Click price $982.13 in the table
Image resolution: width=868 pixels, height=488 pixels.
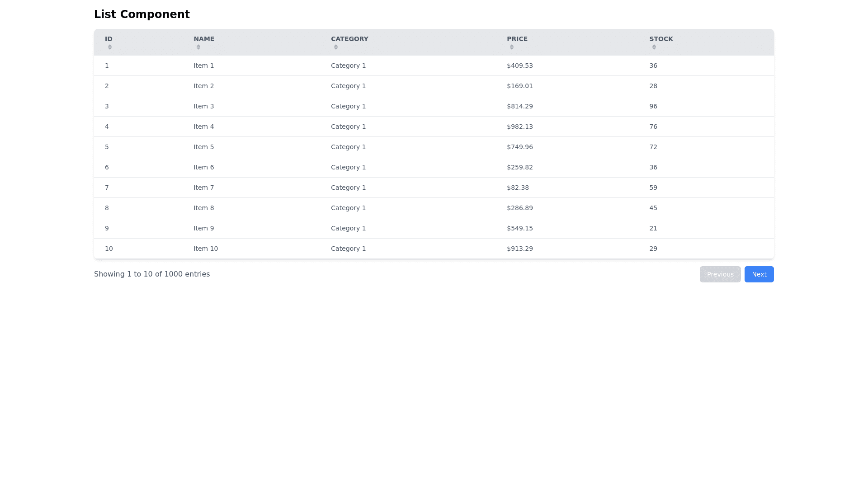[x=519, y=127]
